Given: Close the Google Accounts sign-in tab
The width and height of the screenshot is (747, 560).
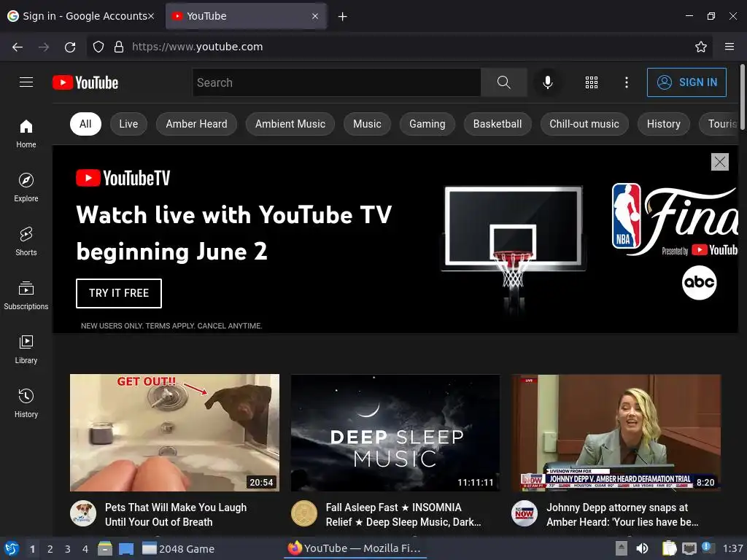Looking at the screenshot, I should click(151, 16).
